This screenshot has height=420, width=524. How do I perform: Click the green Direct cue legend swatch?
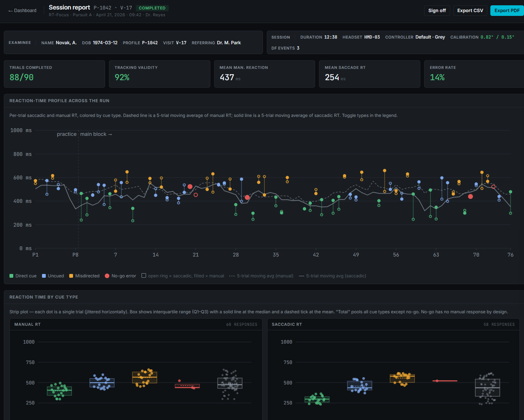tap(11, 276)
